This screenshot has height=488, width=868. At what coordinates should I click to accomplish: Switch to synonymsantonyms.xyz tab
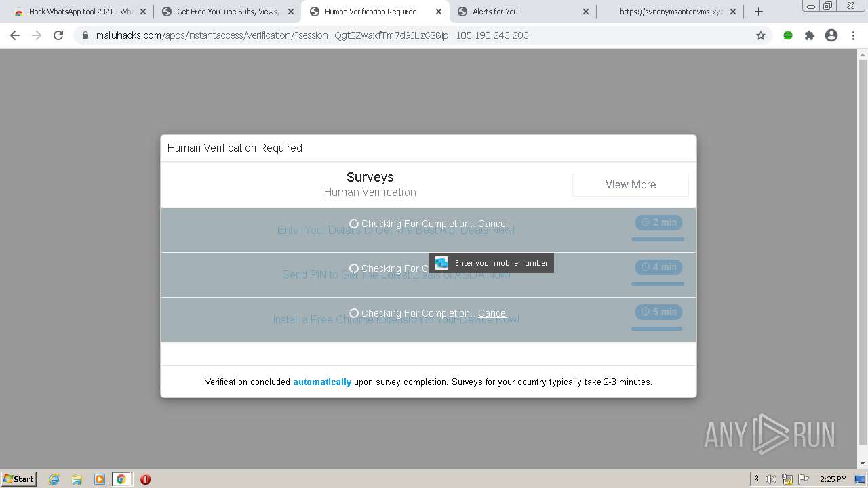click(671, 12)
